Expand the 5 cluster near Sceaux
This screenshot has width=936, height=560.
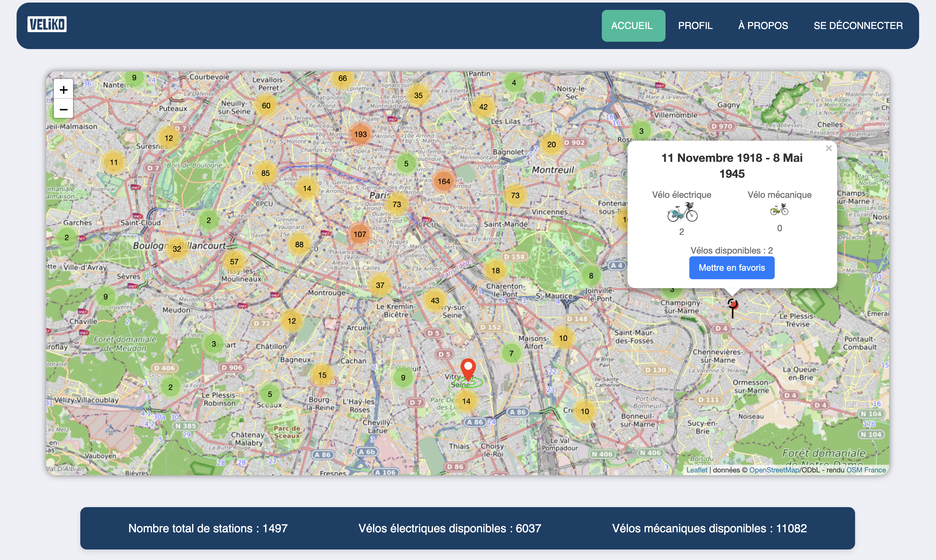click(270, 394)
